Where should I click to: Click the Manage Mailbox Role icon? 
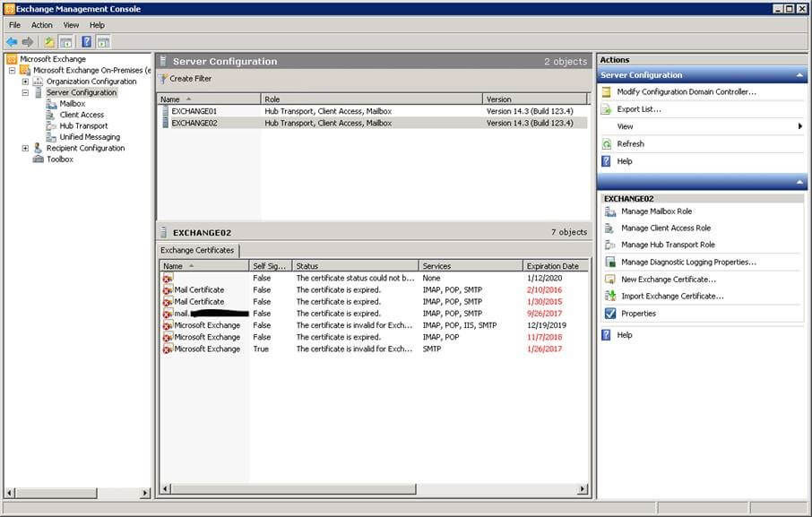point(610,211)
